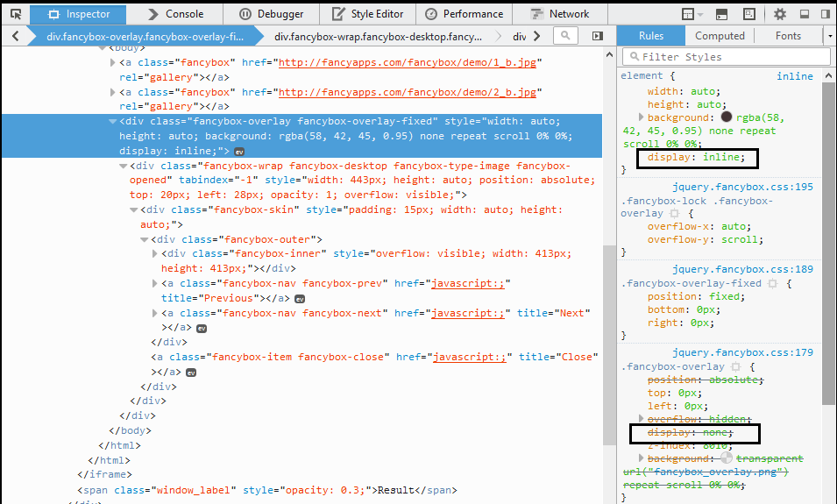Click javascript:; href on fancybox-prev anchor
Screen dimensions: 837x504
point(468,283)
